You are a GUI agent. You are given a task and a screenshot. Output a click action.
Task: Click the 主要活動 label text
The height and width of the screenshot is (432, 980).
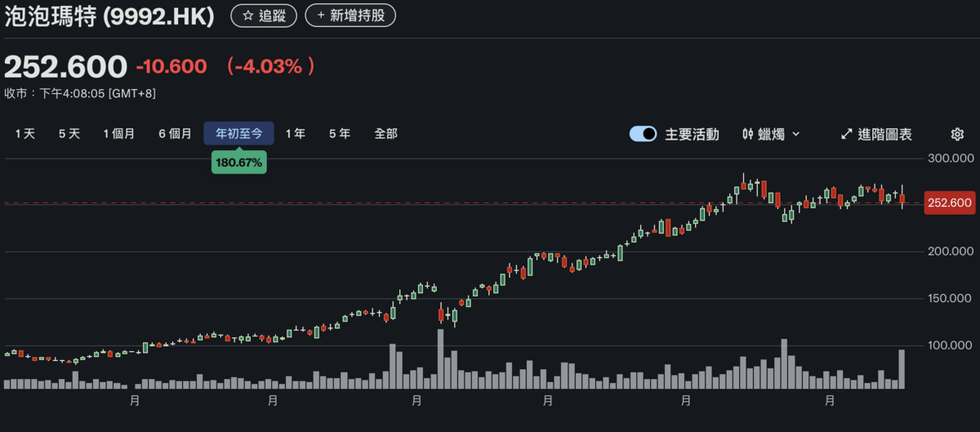[692, 134]
